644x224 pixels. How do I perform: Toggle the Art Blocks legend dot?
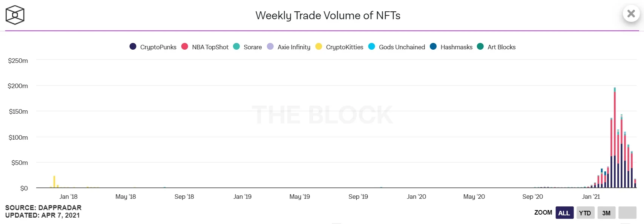click(480, 46)
